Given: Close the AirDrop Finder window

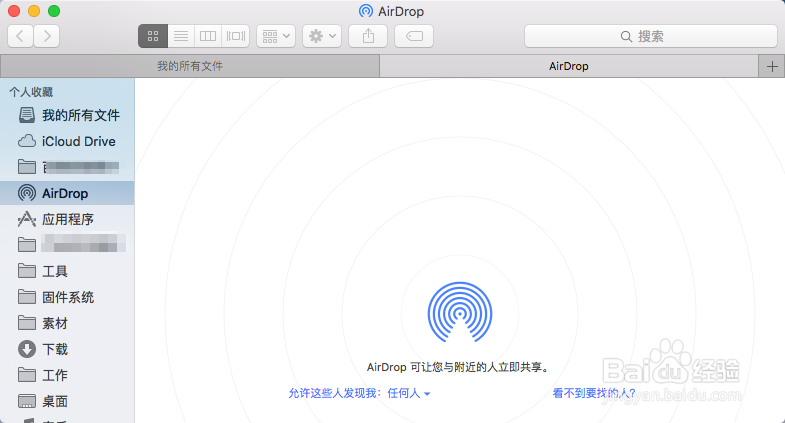Looking at the screenshot, I should pos(14,11).
